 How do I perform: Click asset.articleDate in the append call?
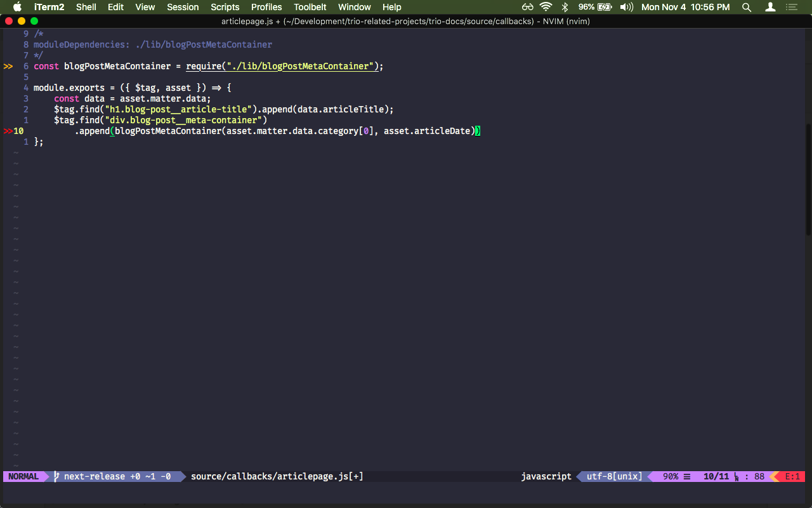coord(427,131)
